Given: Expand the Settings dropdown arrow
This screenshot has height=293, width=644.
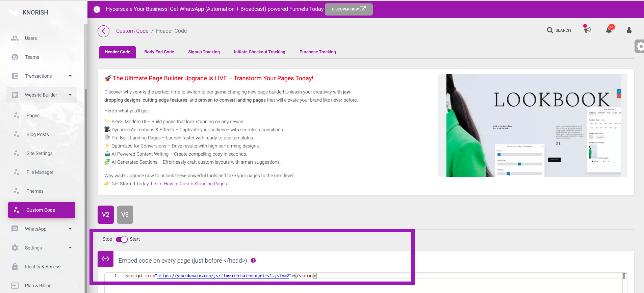Looking at the screenshot, I should coord(70,248).
